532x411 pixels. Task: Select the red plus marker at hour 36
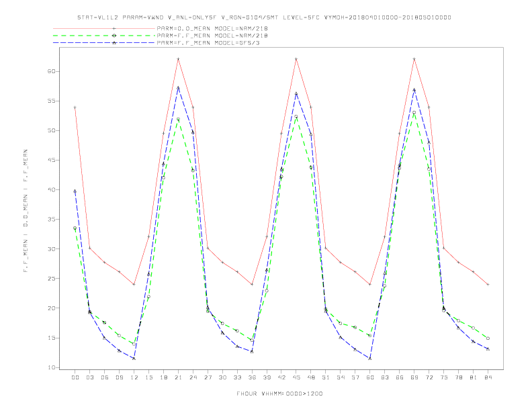pos(252,285)
